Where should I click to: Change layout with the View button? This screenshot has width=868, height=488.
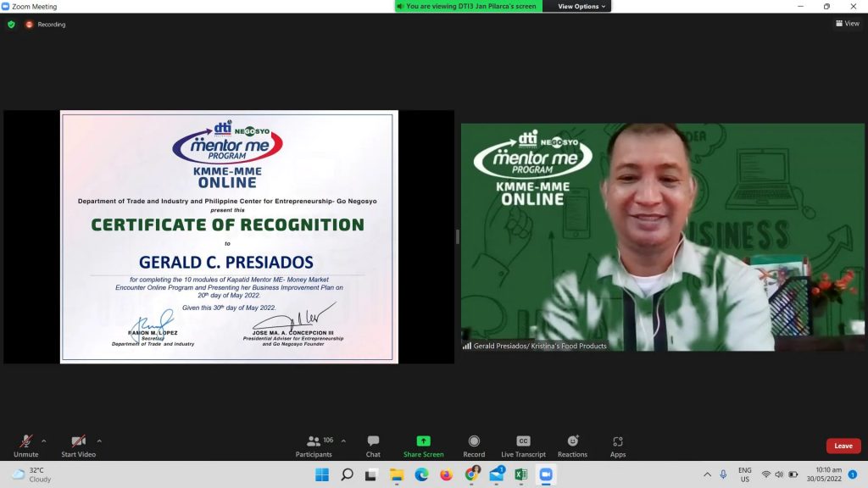(847, 24)
